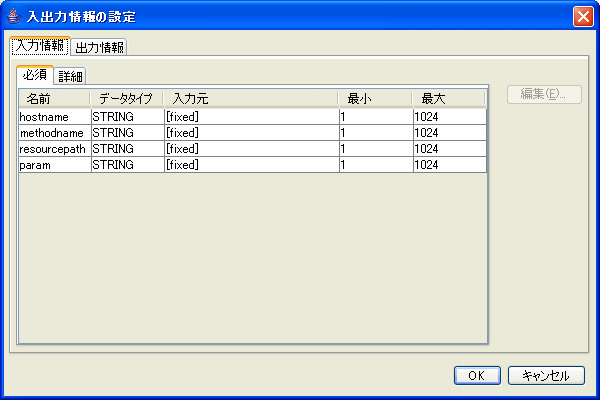Select the resourcepath row name cell
Viewport: 600px width, 400px height.
click(54, 149)
